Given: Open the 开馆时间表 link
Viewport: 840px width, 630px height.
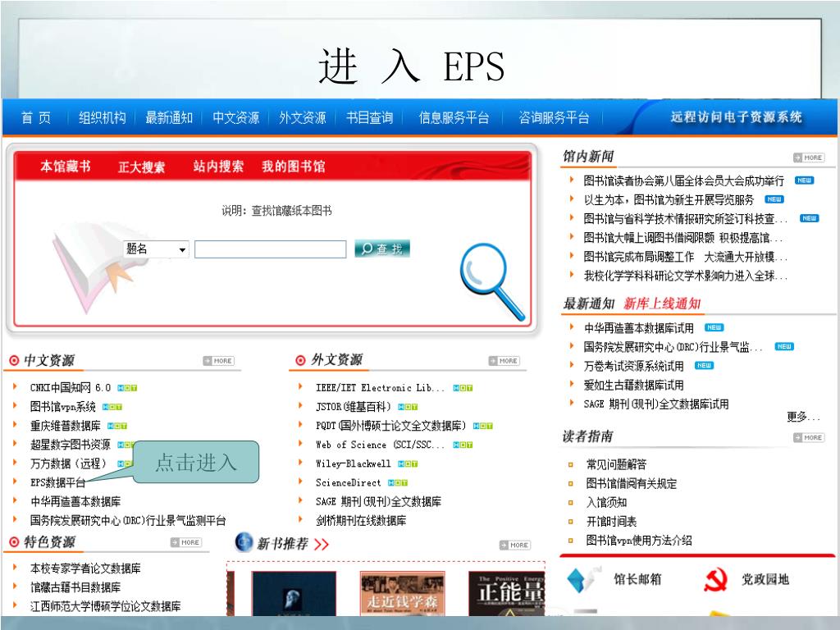Looking at the screenshot, I should 611,521.
